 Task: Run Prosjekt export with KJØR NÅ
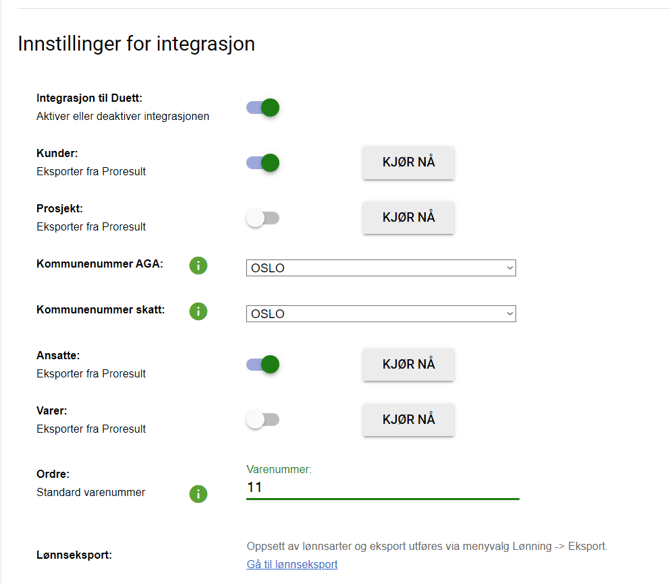408,218
